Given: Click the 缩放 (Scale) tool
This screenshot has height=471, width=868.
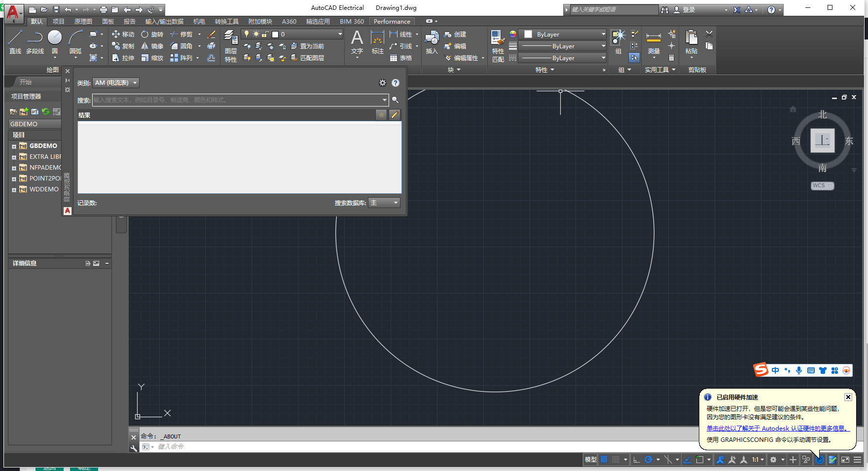Looking at the screenshot, I should 152,58.
